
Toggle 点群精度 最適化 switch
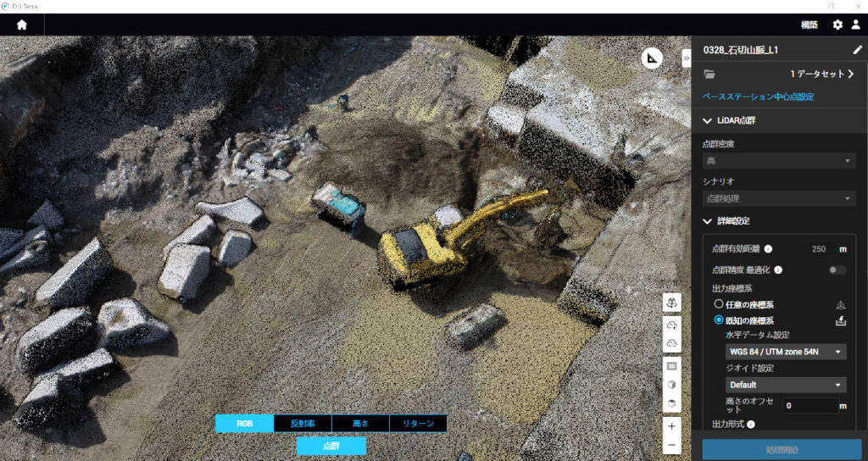point(837,270)
